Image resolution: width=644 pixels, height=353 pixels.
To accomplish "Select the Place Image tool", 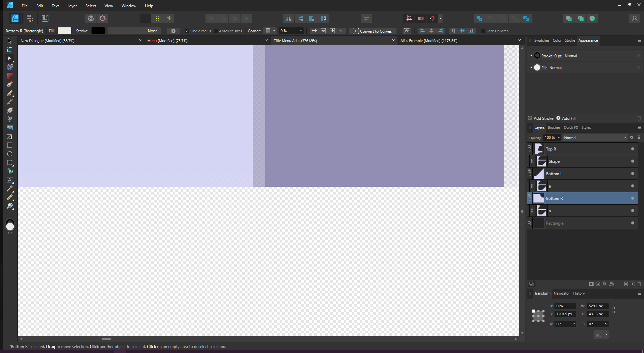I will 10,128.
